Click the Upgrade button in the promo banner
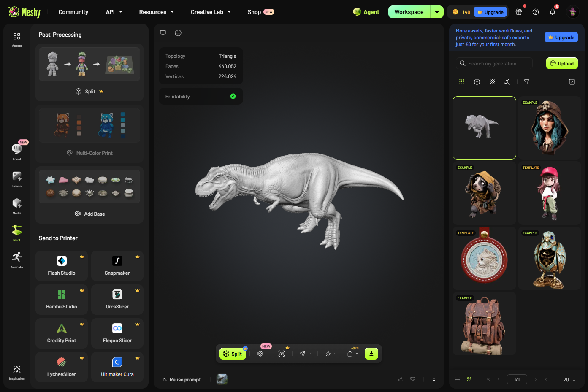 coord(561,37)
